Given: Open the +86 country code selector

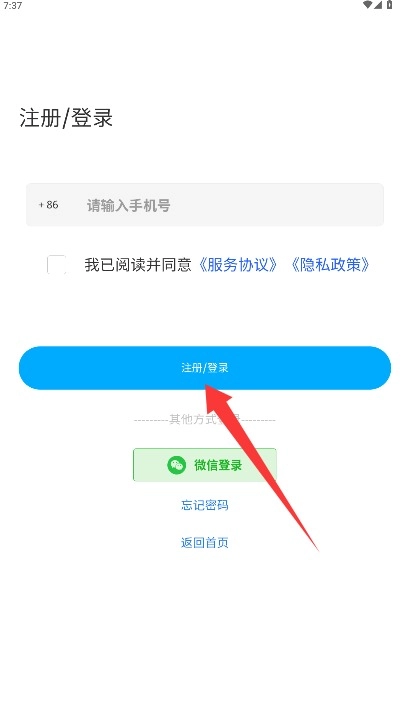Looking at the screenshot, I should click(49, 205).
